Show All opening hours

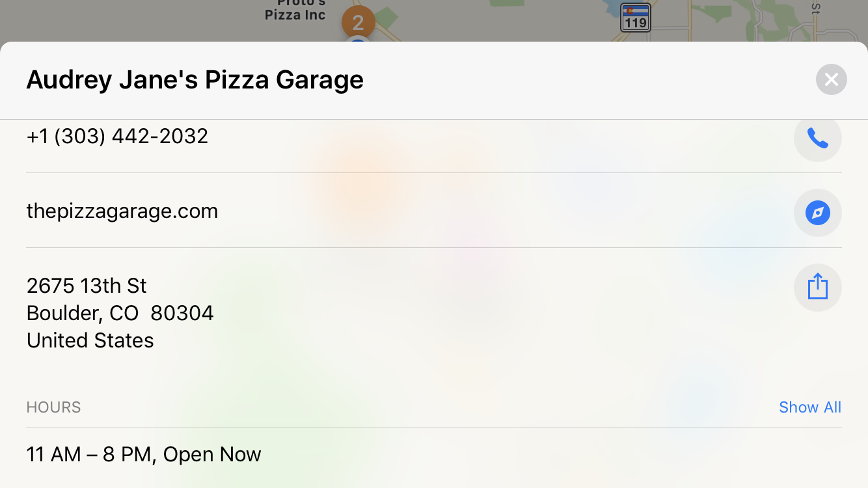tap(810, 407)
